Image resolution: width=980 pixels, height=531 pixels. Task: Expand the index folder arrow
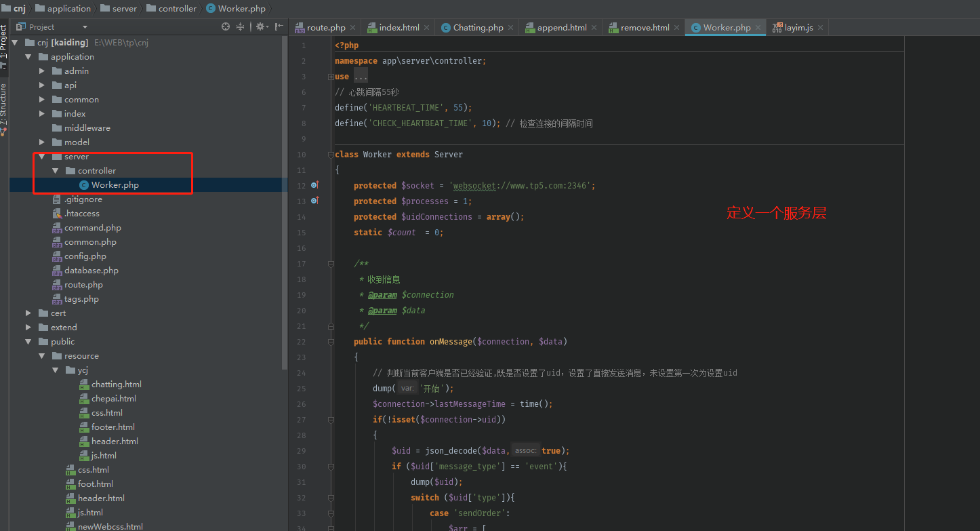(x=42, y=114)
